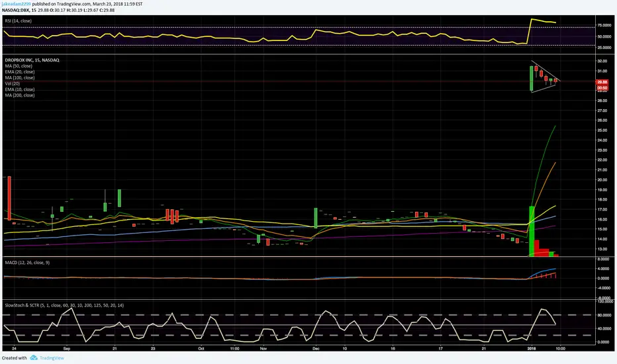
Task: Click the MA (200, close) indicator label
Action: pyautogui.click(x=20, y=95)
